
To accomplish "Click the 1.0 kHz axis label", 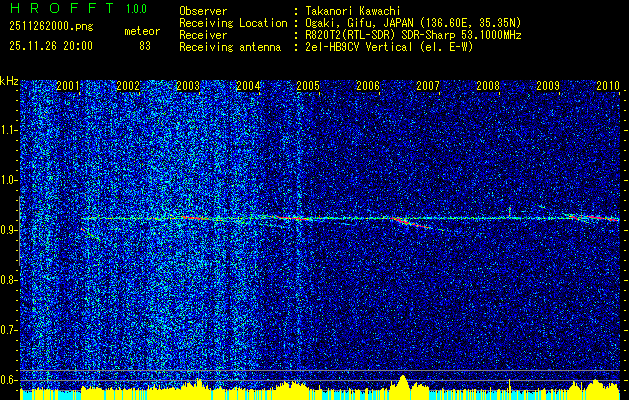I will [x=8, y=181].
